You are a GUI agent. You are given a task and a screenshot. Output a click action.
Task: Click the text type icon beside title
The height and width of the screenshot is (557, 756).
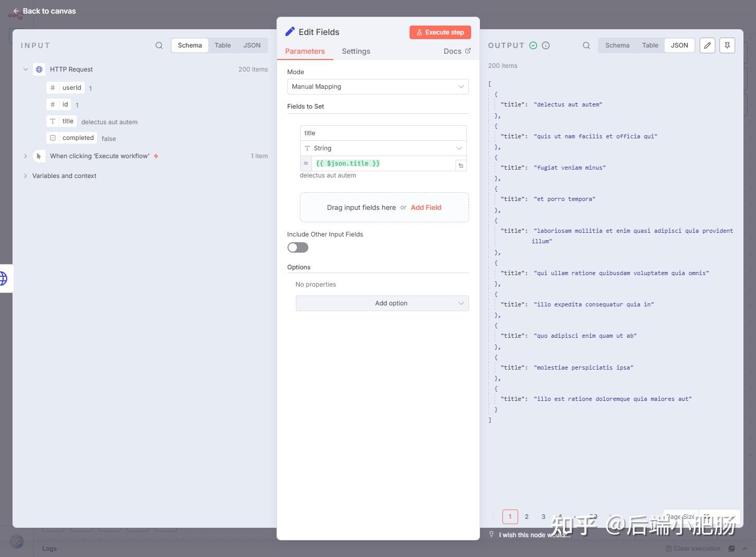pos(53,121)
